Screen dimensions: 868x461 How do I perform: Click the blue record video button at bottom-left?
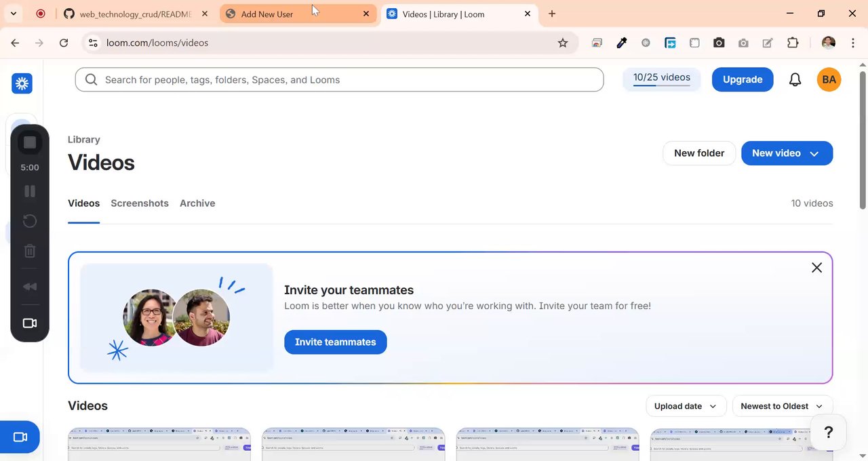(x=20, y=437)
